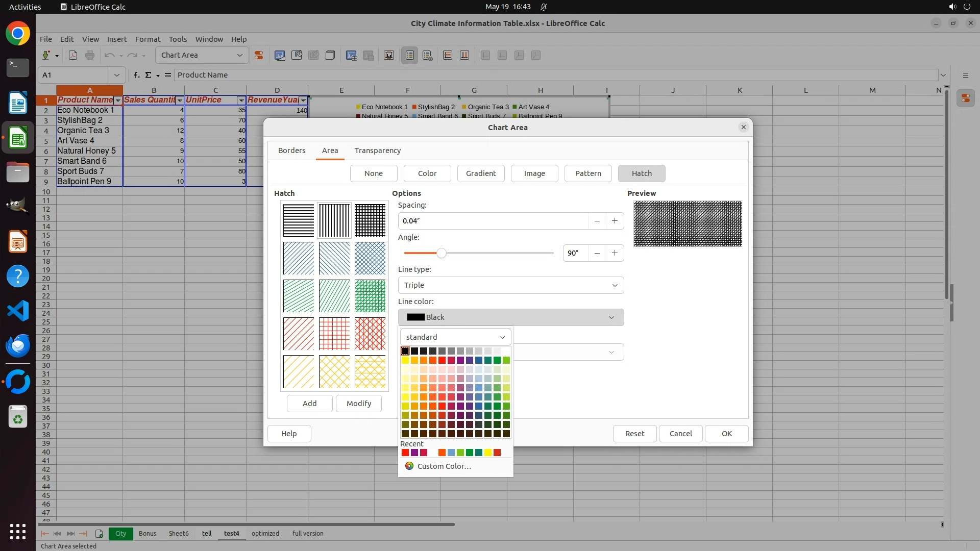Click the Format Selection toolbar icon
The height and width of the screenshot is (551, 980).
[259, 55]
